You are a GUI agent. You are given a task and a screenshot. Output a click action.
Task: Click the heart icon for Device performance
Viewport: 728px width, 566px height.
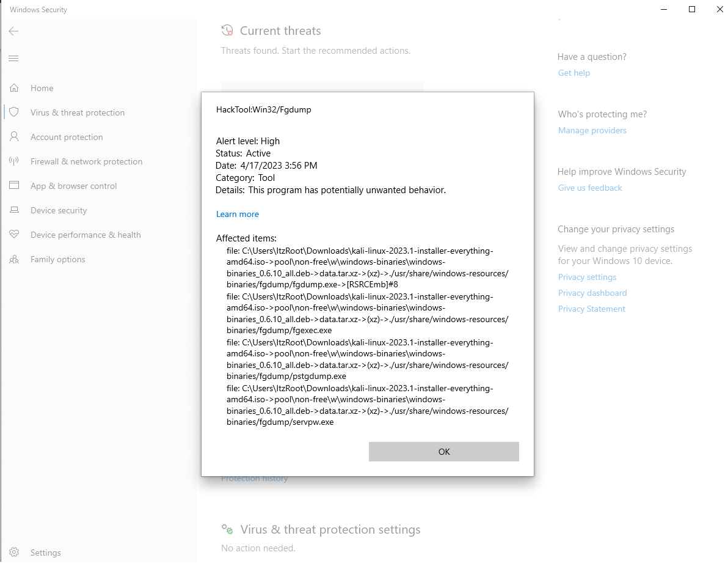(x=15, y=234)
